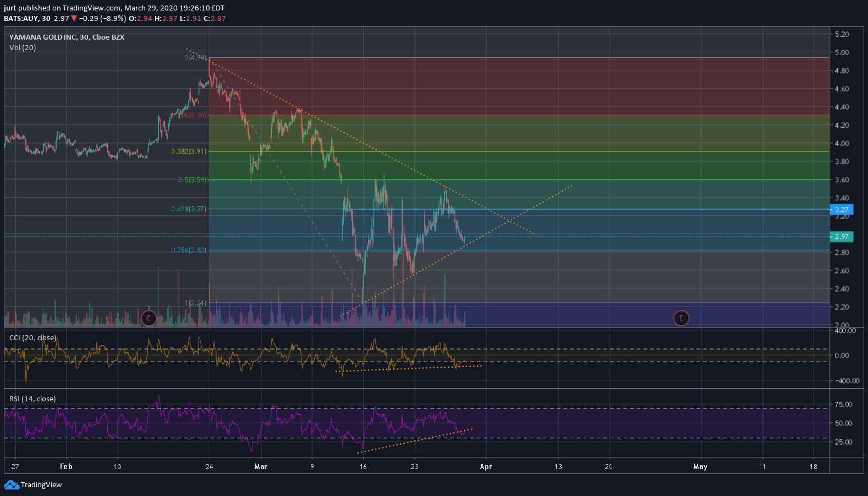Click the TradingView cloud logo icon

point(11,485)
